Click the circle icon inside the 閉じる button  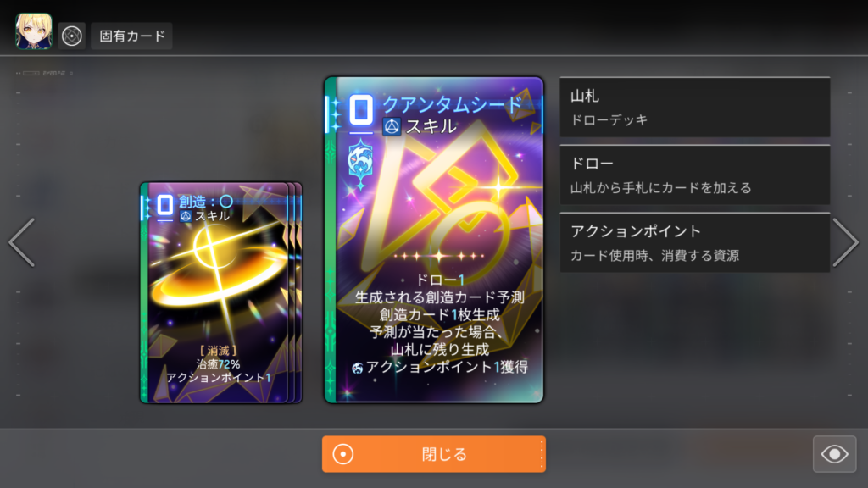pos(343,454)
